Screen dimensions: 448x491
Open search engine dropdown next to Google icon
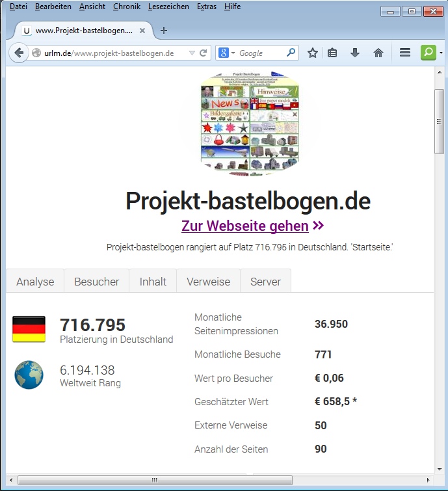233,53
